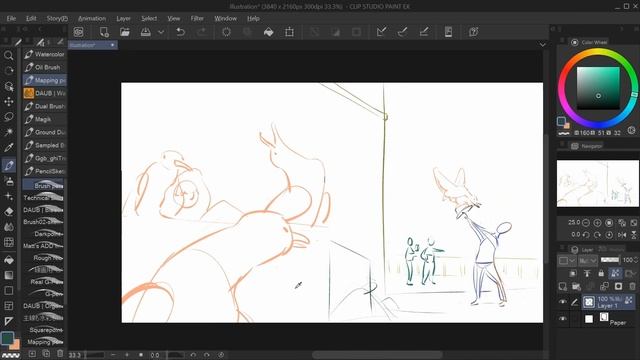Open Filter menu
Screen dimensions: 640x360
[x=197, y=18]
